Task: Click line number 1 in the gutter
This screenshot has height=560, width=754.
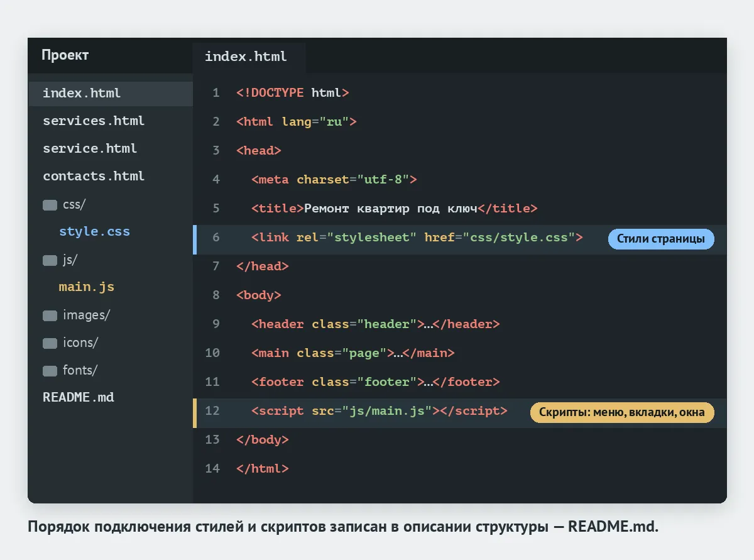Action: point(216,93)
